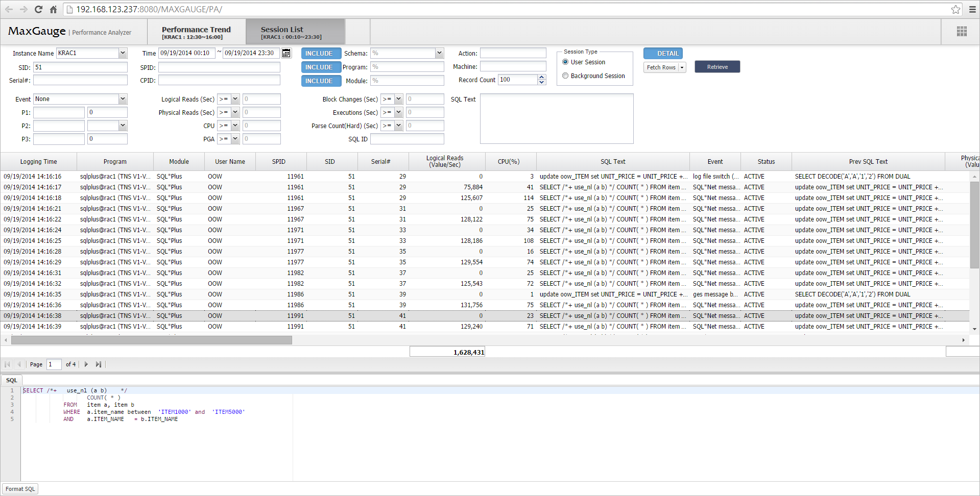This screenshot has width=980, height=496.
Task: Open the browser hamburger menu
Action: click(x=972, y=9)
